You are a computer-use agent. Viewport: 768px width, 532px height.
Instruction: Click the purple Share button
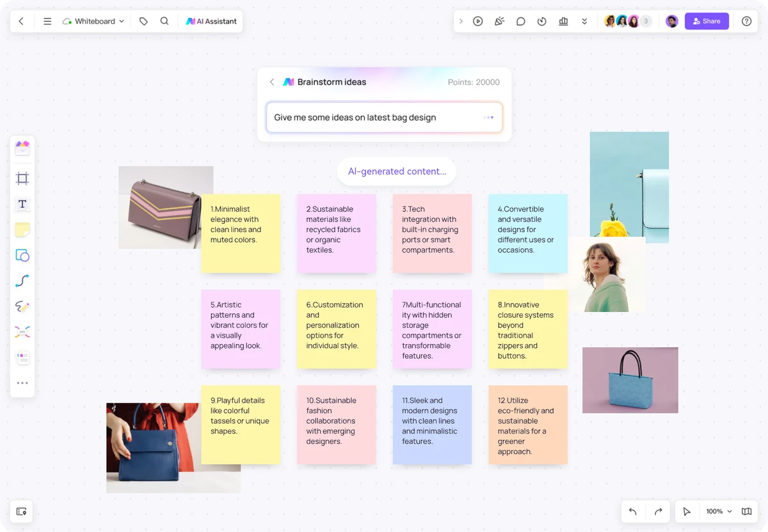(707, 21)
